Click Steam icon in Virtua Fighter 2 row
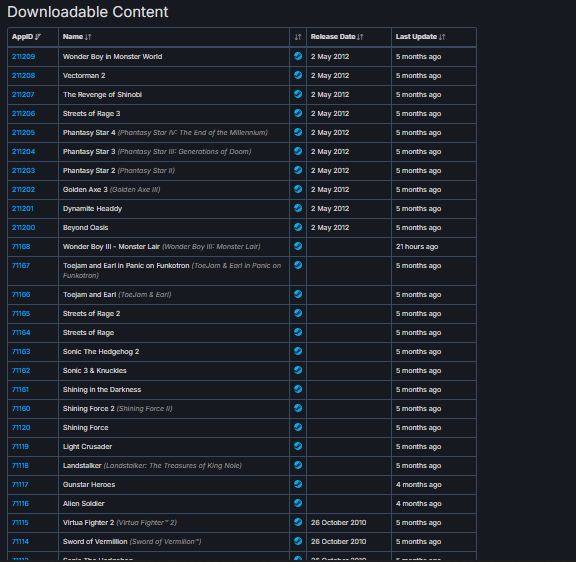Screen dimensions: 576x562 tap(298, 522)
